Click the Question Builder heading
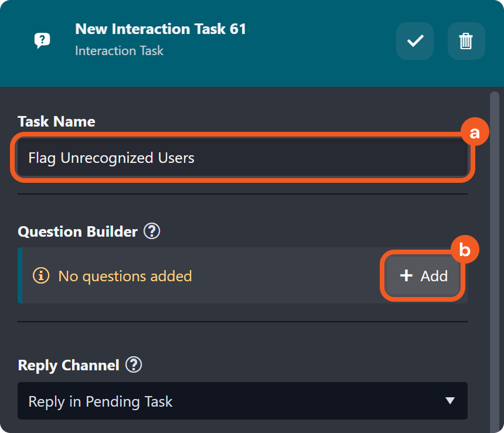This screenshot has height=433, width=504. [77, 231]
